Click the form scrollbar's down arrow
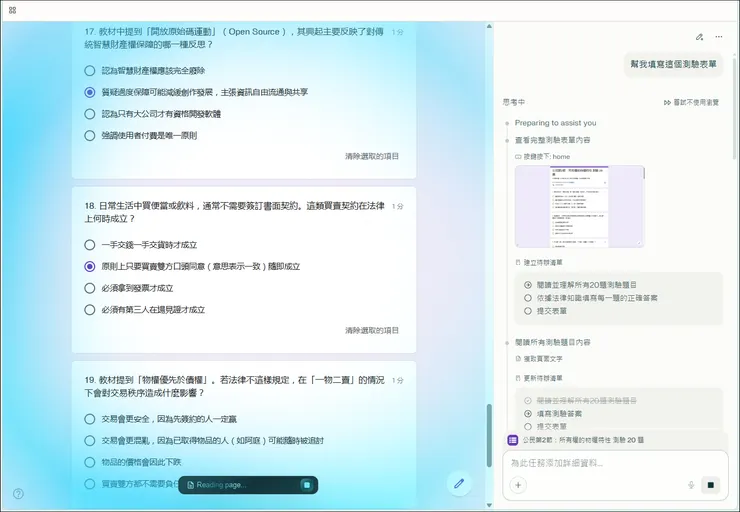The height and width of the screenshot is (512, 740). click(489, 505)
